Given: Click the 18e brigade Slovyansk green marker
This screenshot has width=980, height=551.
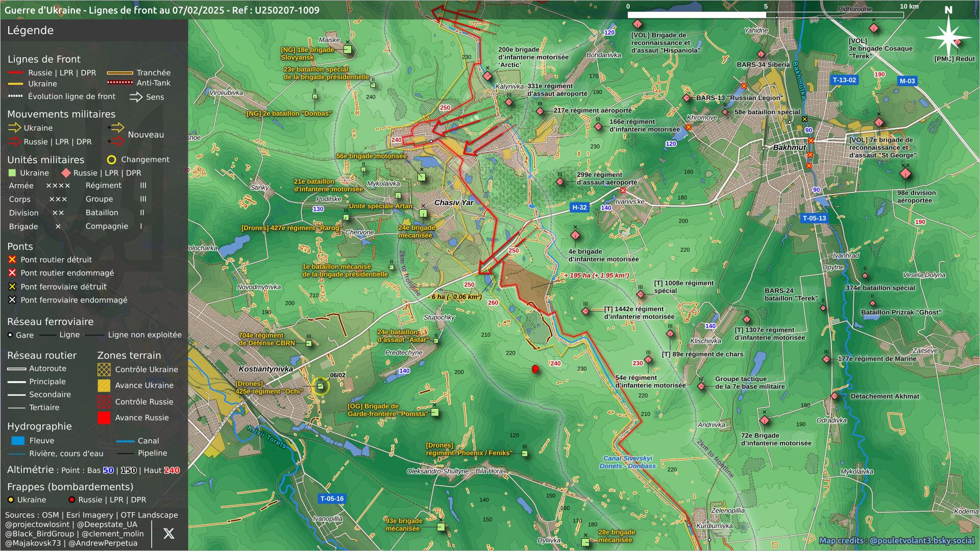Looking at the screenshot, I should coord(348,49).
